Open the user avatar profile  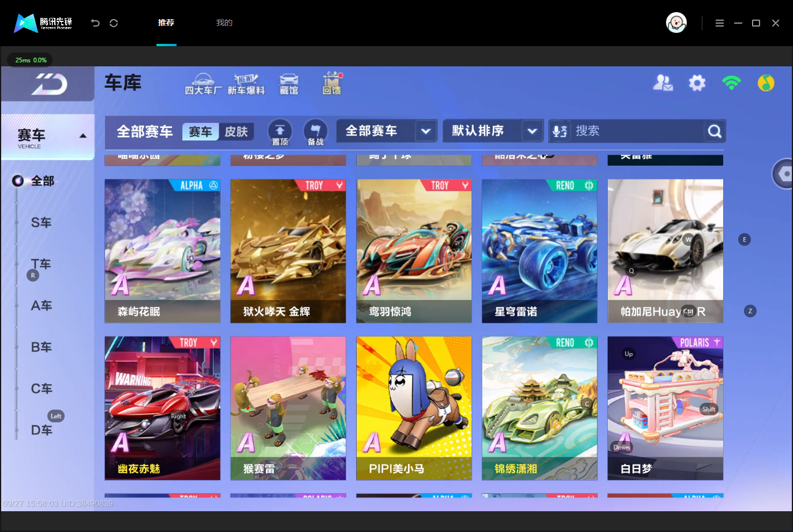(x=676, y=23)
